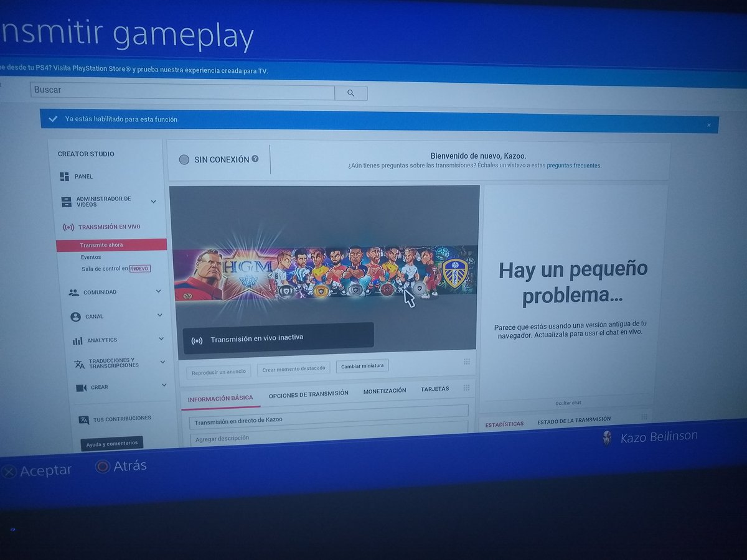Click Traducciones y transcripciones translate icon
747x560 pixels.
click(x=79, y=364)
